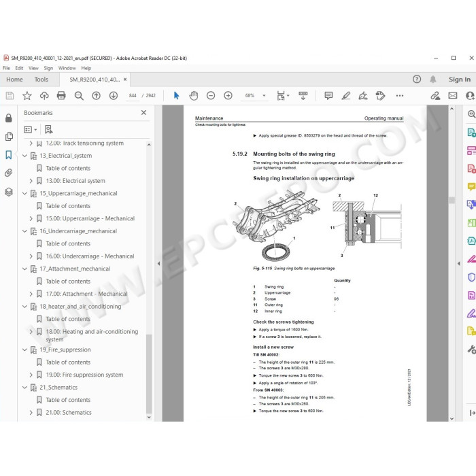Viewport: 476px width, 476px height.
Task: Open zoom level dropdown
Action: tap(264, 96)
